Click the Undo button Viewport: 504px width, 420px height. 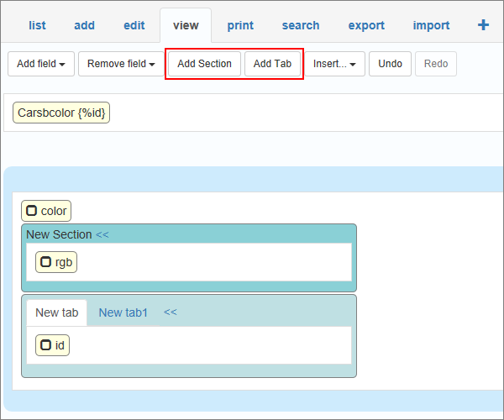click(x=390, y=64)
